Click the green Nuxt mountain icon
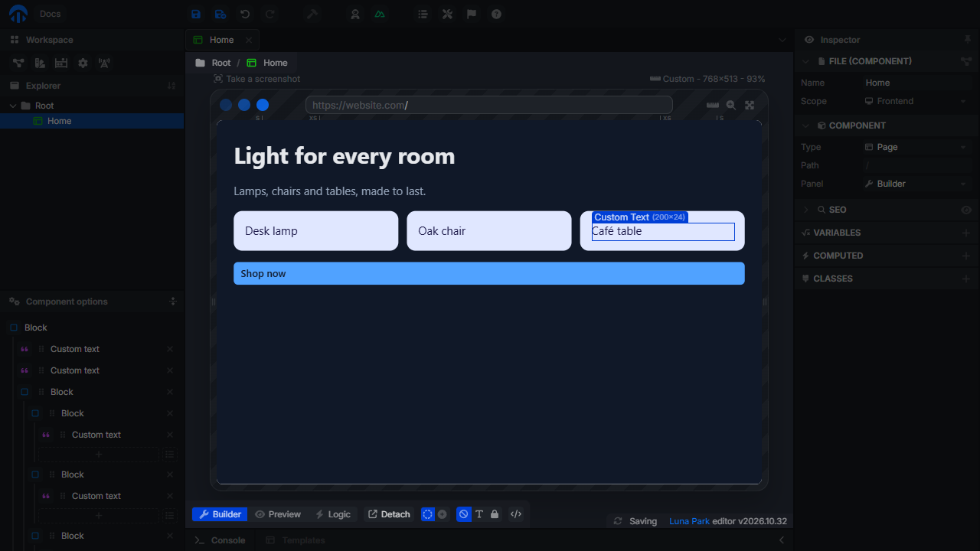Image resolution: width=980 pixels, height=551 pixels. coord(380,14)
